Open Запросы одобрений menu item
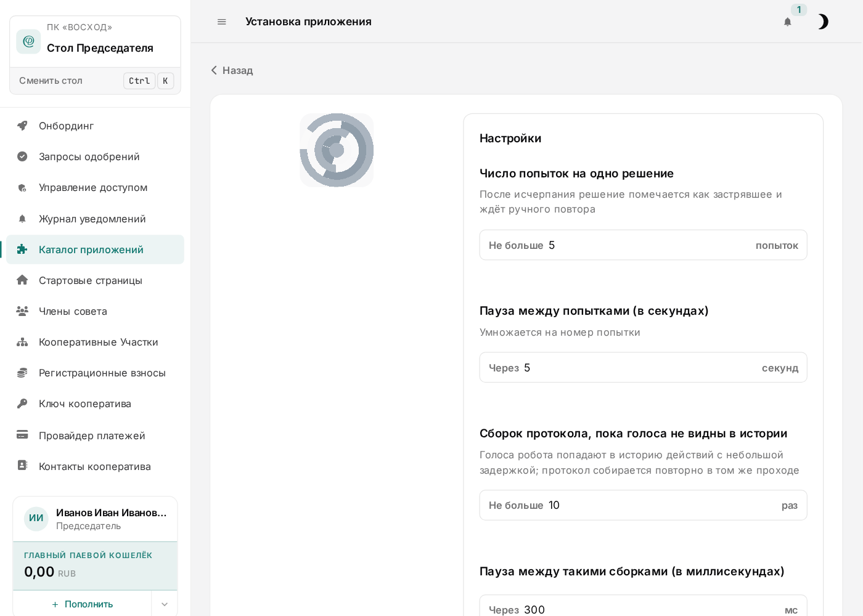Screen dimensions: 863x616 click(96, 156)
